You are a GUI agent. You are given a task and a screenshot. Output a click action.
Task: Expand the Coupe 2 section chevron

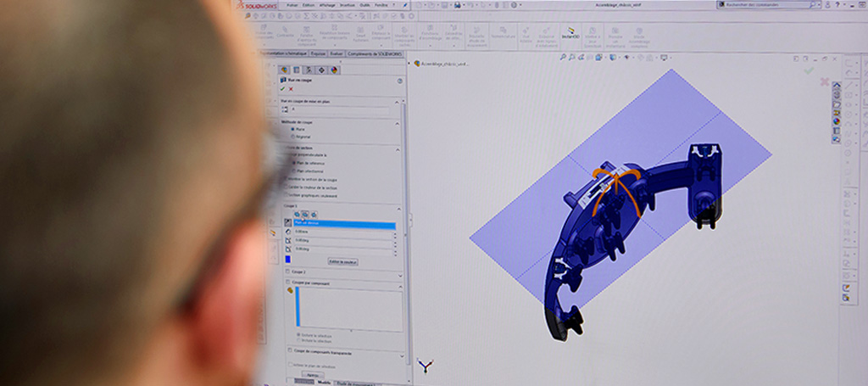(x=400, y=275)
